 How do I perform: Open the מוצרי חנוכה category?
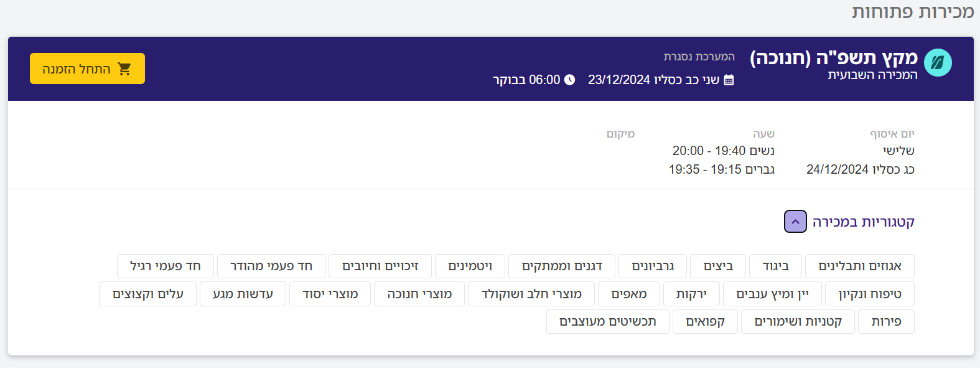[419, 294]
